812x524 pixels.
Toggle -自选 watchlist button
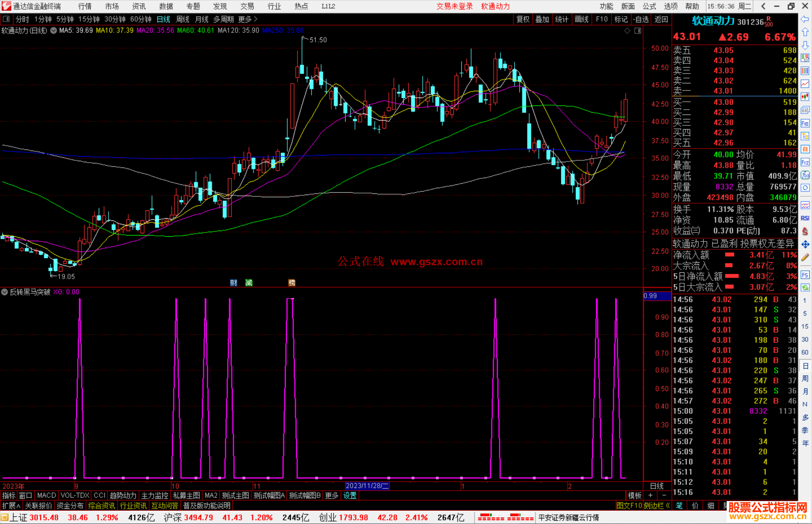point(641,19)
